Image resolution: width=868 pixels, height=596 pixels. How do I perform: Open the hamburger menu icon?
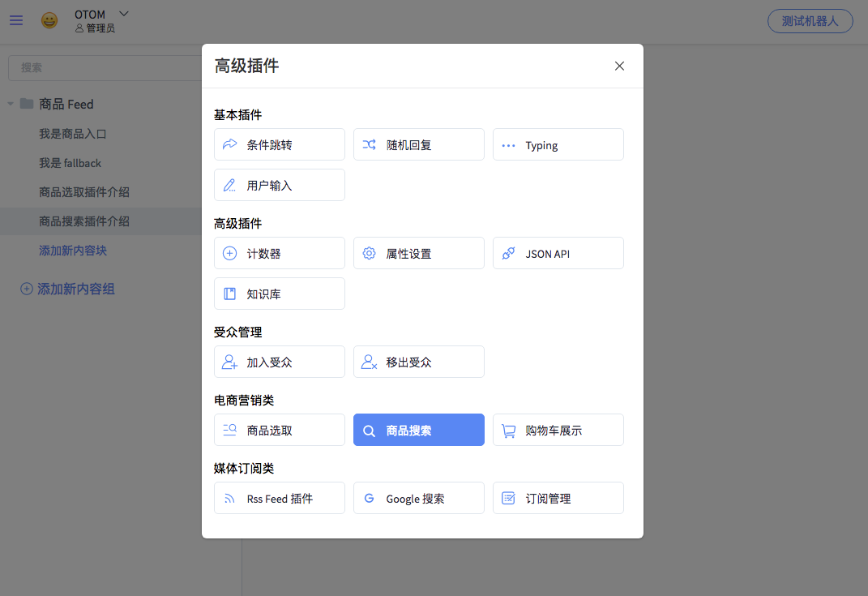(16, 20)
